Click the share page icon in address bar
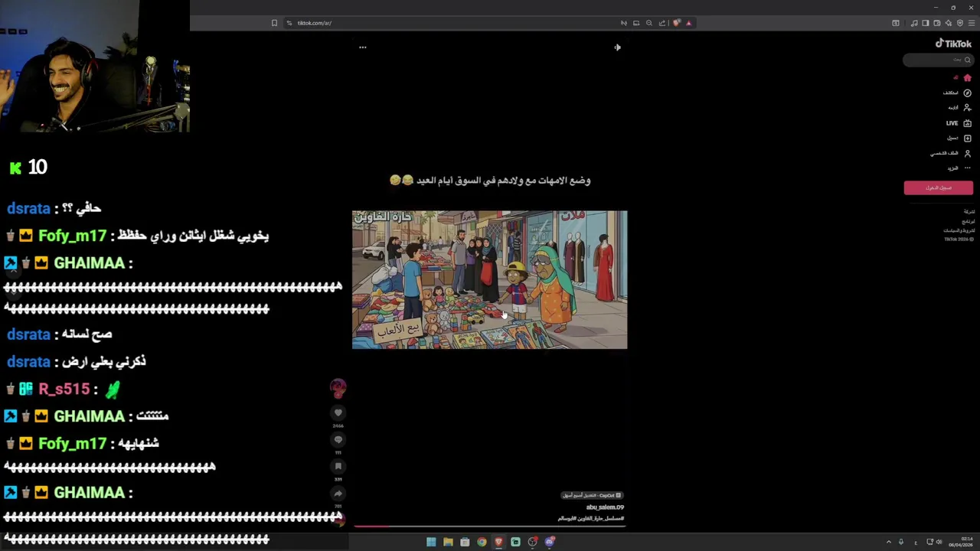The height and width of the screenshot is (551, 980). point(662,23)
